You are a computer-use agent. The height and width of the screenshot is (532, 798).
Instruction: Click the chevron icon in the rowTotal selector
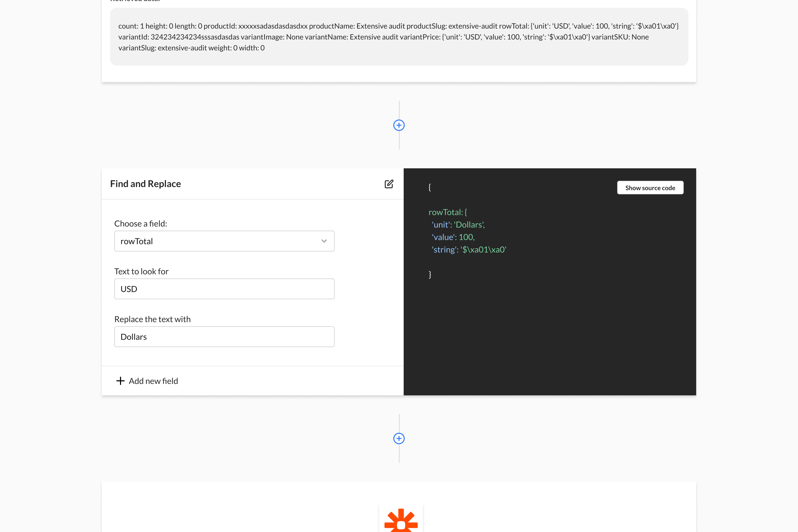[324, 241]
